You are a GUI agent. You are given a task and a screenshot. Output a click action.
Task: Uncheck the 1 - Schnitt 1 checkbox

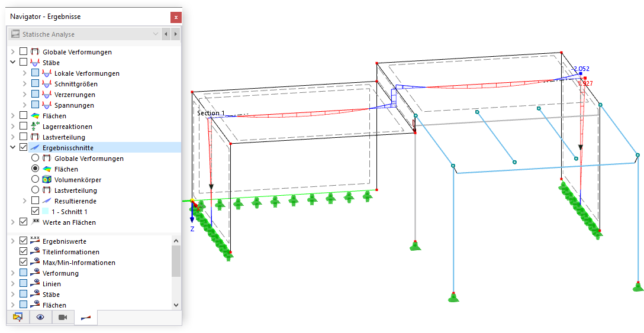36,212
